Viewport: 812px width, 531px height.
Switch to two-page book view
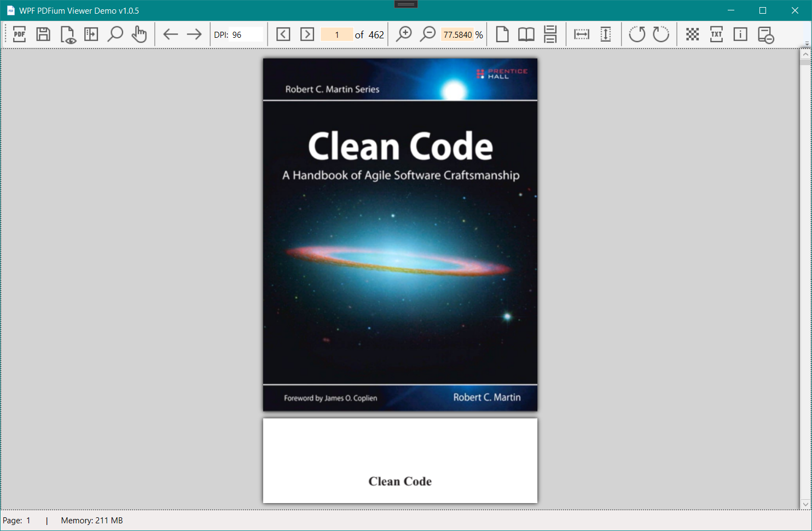pyautogui.click(x=526, y=34)
